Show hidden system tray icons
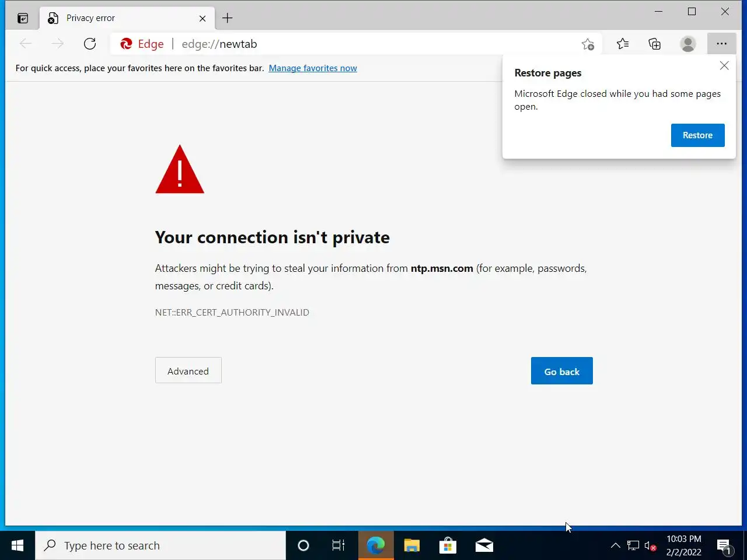 615,546
